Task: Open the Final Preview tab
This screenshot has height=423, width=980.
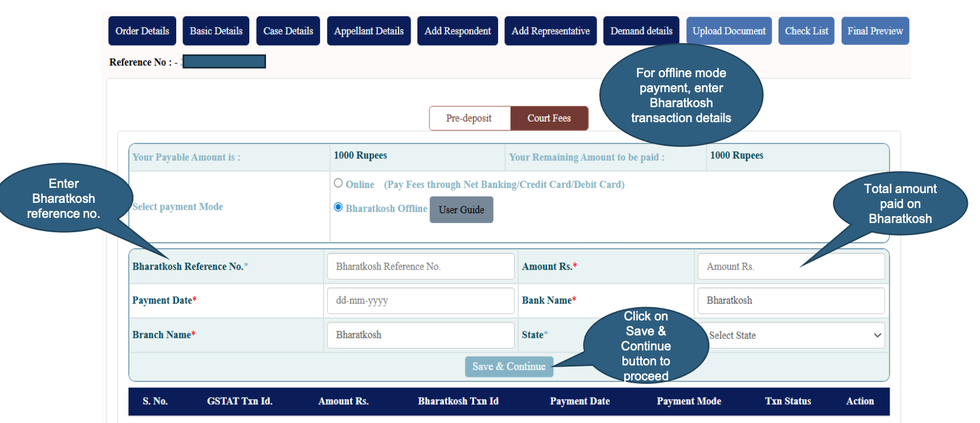Action: (875, 31)
